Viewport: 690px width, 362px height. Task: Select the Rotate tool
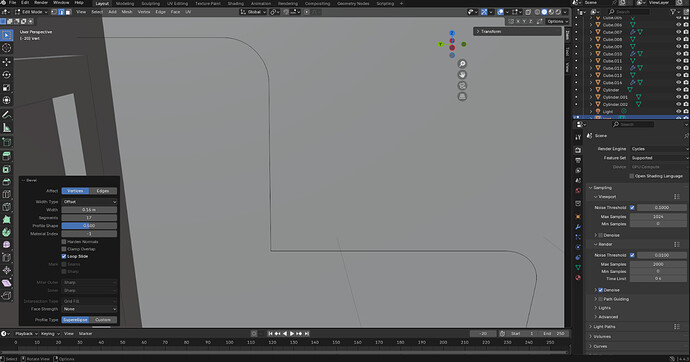pos(7,75)
